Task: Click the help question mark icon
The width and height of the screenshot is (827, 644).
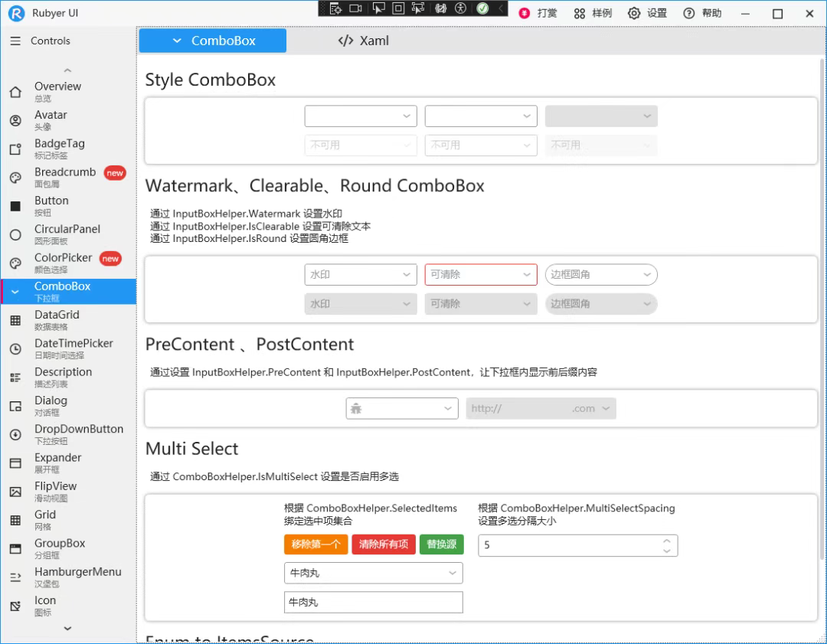Action: pyautogui.click(x=689, y=13)
